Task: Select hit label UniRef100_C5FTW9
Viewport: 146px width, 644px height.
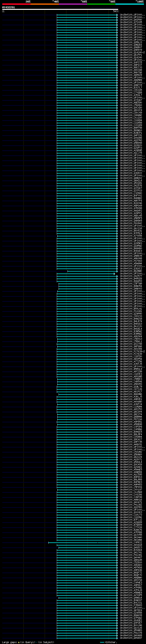Action: [131, 284]
